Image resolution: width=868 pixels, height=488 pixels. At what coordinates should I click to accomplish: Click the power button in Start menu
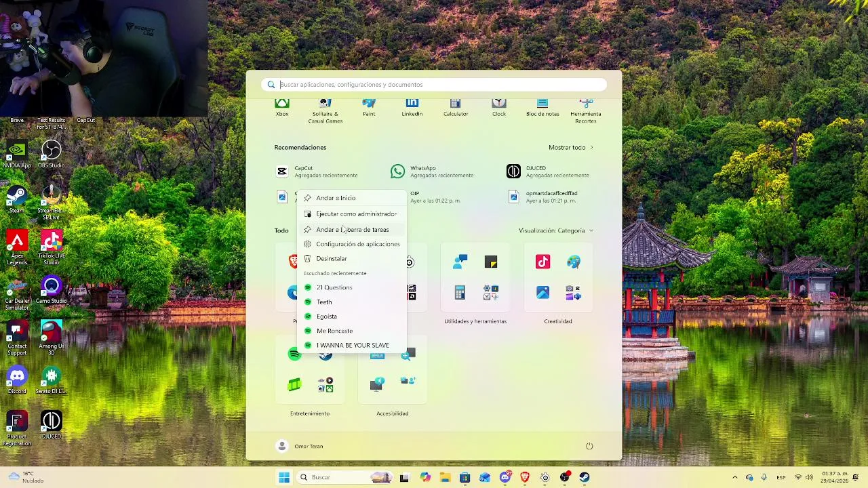click(589, 446)
